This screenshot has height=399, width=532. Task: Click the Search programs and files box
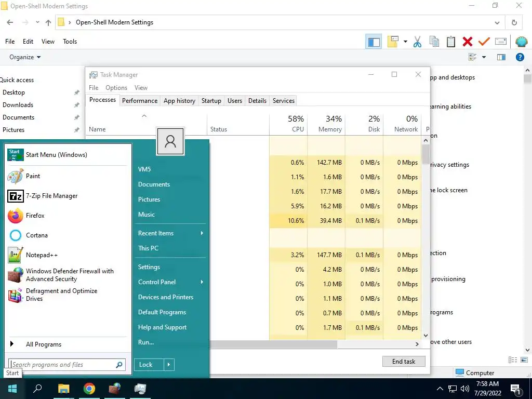coord(67,365)
